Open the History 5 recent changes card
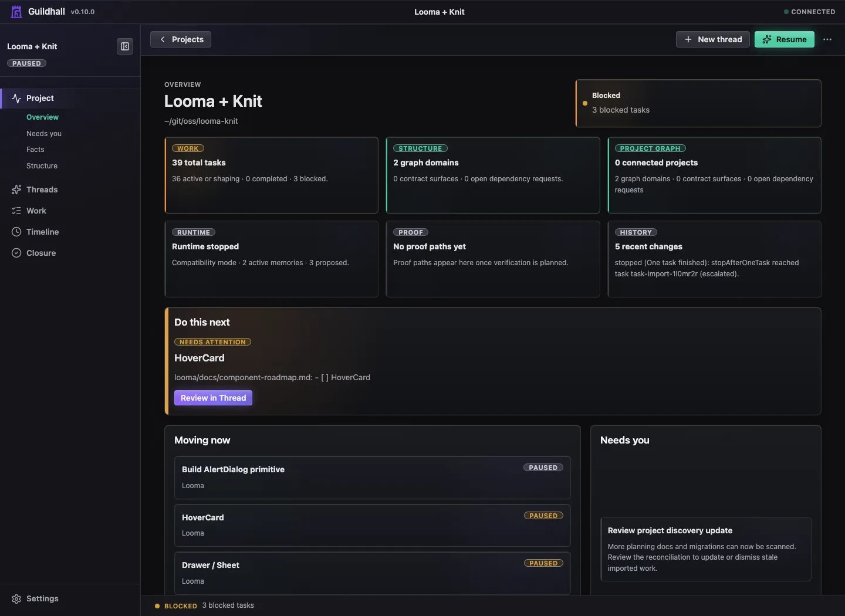Screen dimensions: 845x616 (x=714, y=259)
